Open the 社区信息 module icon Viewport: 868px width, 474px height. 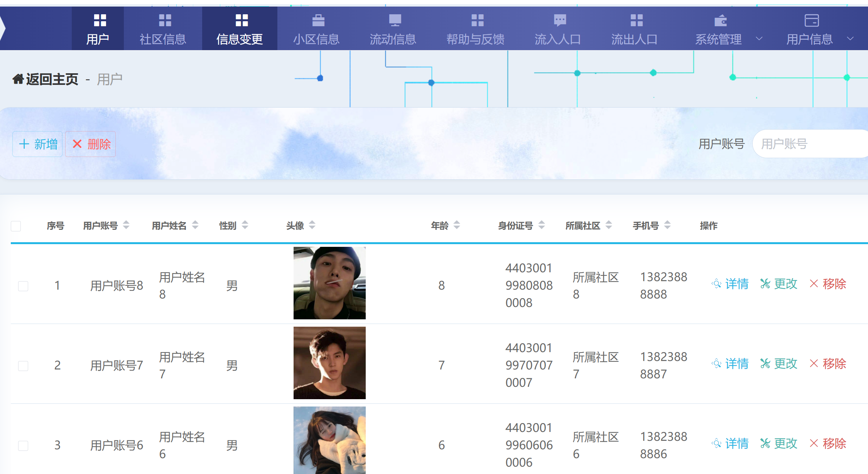point(165,20)
